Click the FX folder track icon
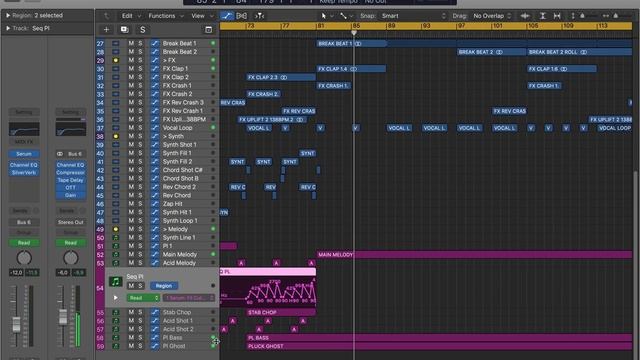This screenshot has width=640, height=360. coord(116,60)
